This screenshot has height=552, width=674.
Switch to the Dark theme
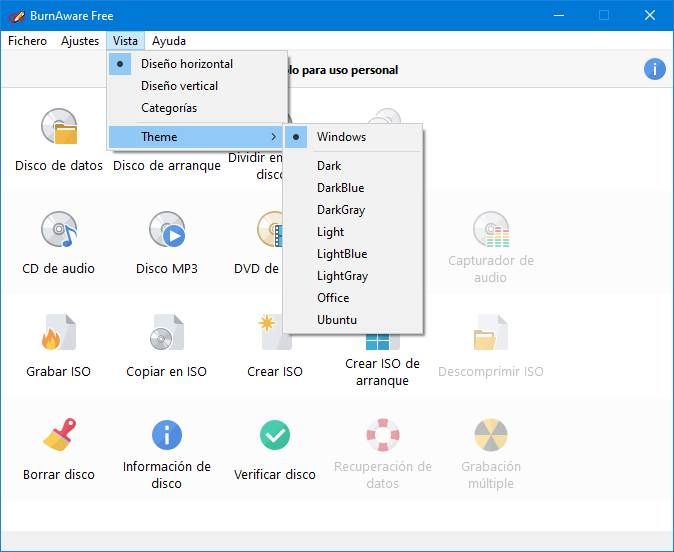(353, 166)
